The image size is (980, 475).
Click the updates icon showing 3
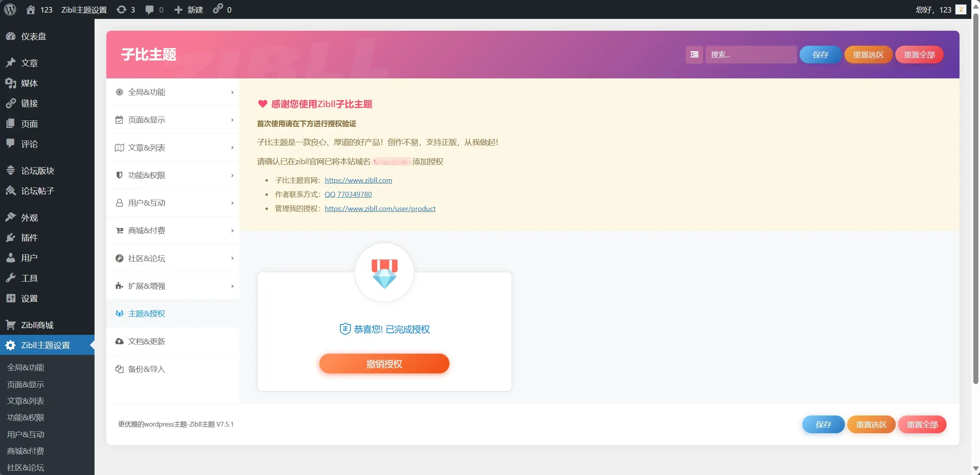point(121,9)
